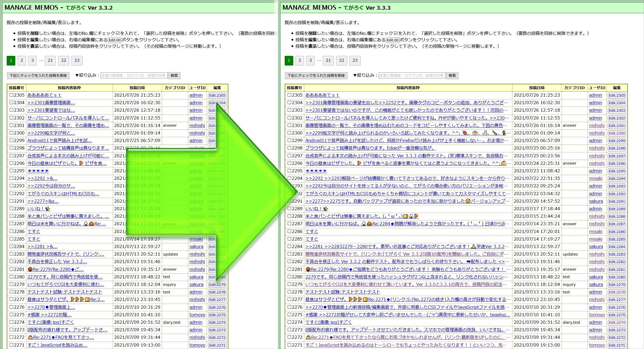Open misaki user link for post 2294 right panel
Screen dimensions: 644x349
coord(596,178)
